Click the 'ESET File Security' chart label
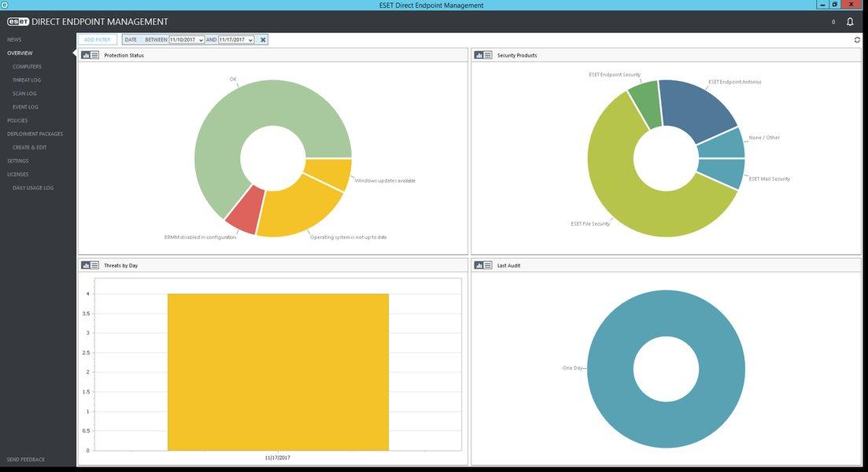 click(x=590, y=224)
